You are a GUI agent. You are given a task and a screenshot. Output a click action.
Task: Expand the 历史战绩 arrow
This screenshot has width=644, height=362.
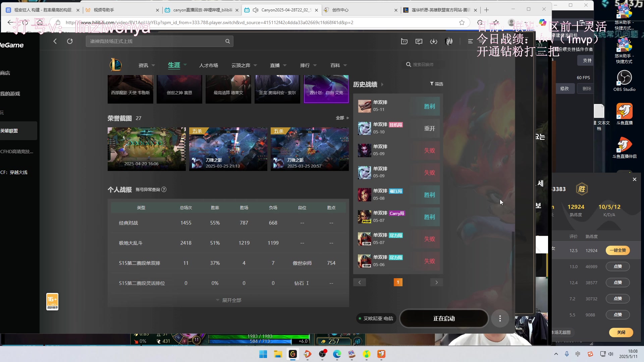point(382,84)
